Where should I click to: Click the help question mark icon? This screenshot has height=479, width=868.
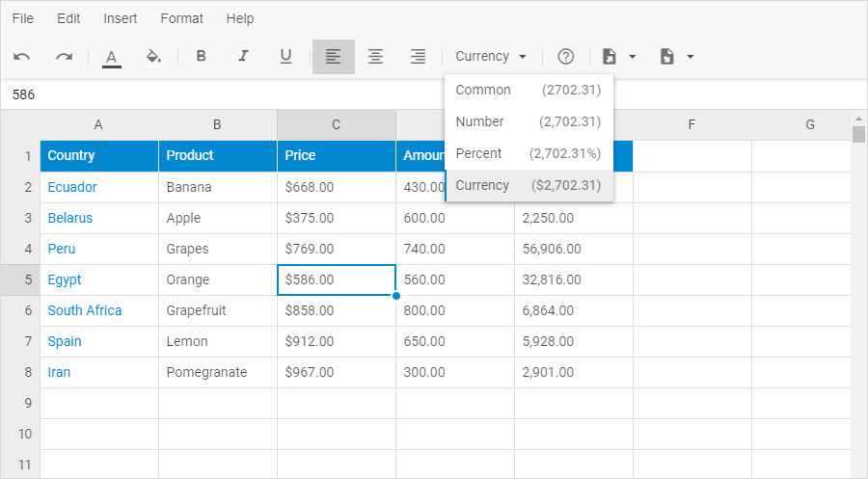click(566, 57)
